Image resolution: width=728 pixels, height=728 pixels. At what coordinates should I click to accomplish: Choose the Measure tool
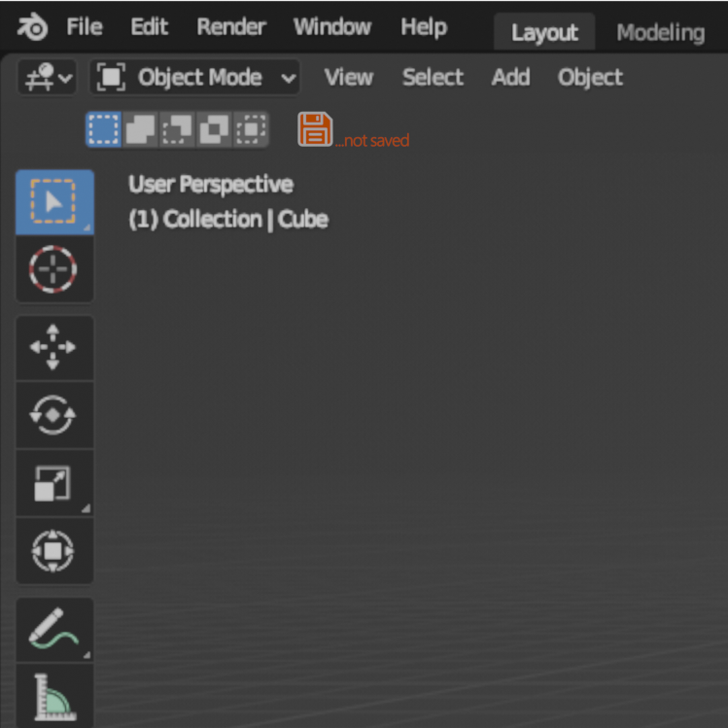pyautogui.click(x=54, y=696)
